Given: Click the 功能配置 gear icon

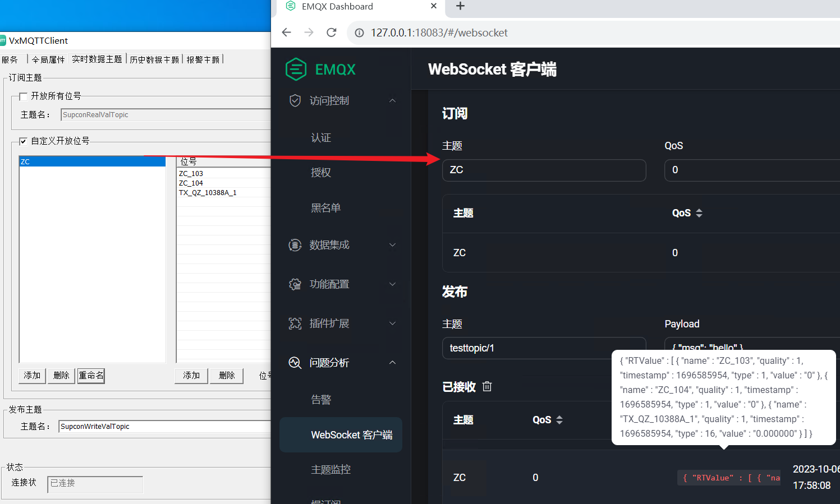Looking at the screenshot, I should [295, 284].
